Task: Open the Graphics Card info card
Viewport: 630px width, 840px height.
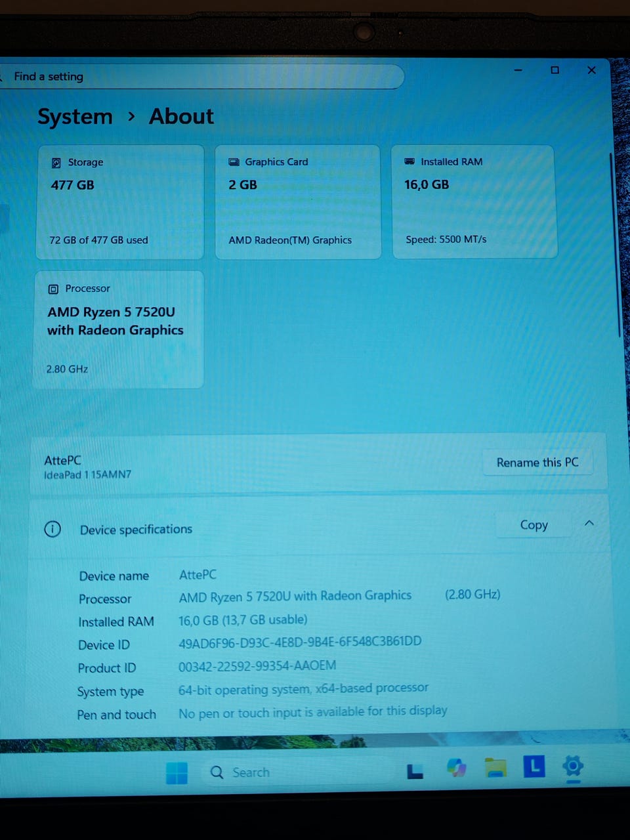Action: (x=298, y=201)
